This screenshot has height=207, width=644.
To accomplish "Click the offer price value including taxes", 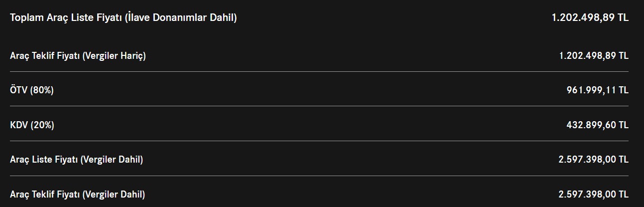I will pyautogui.click(x=594, y=194).
